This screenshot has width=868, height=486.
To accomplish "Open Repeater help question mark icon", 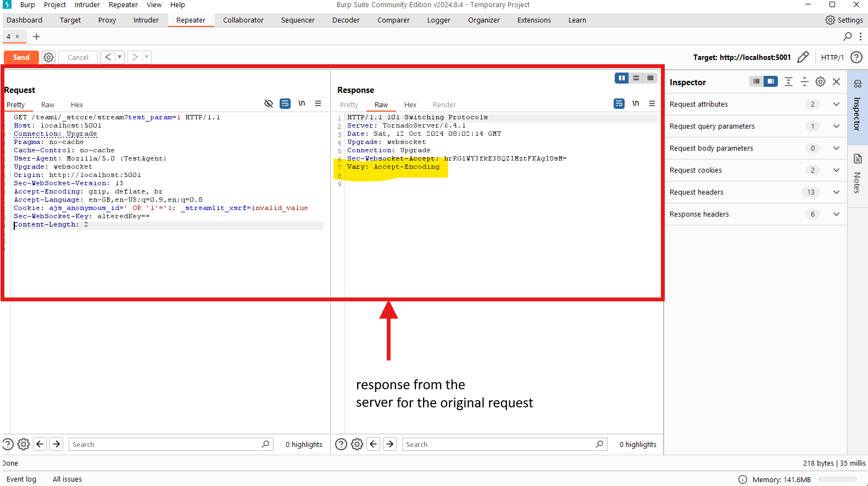I will [x=856, y=57].
